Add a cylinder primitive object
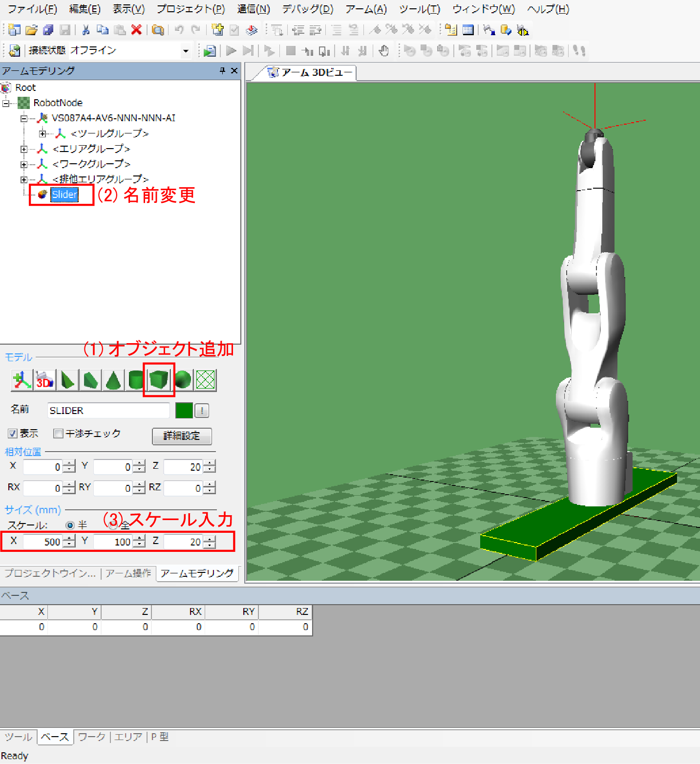Image resolution: width=700 pixels, height=764 pixels. click(x=135, y=380)
